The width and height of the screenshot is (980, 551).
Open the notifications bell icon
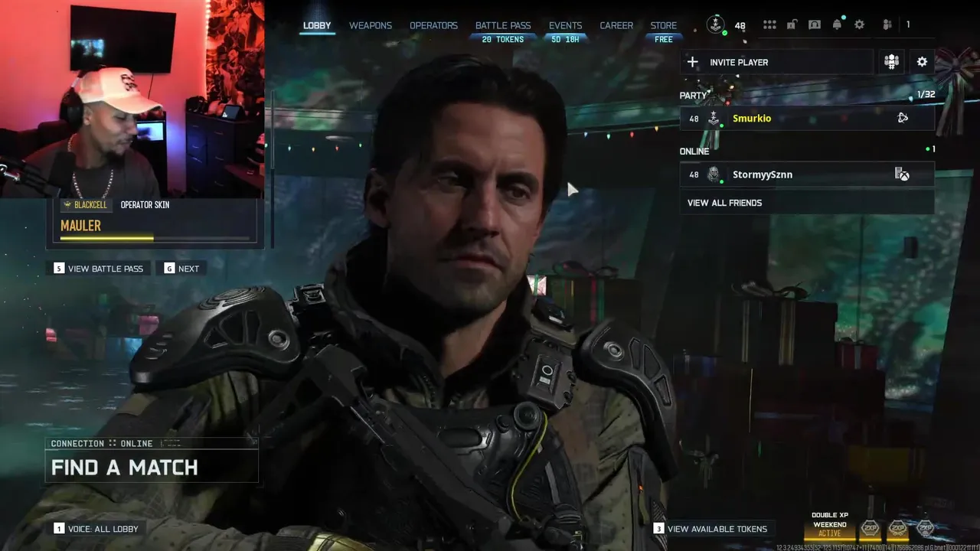837,24
